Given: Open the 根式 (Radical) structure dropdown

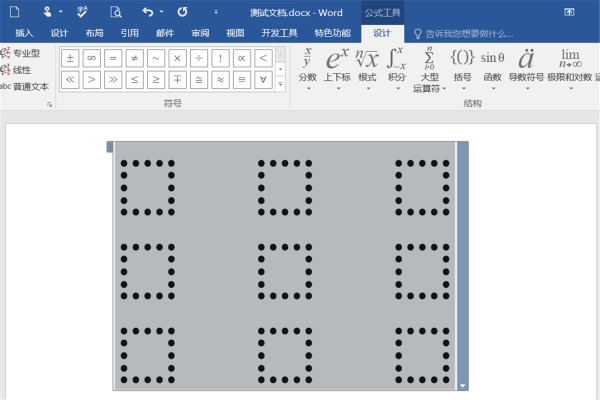Looking at the screenshot, I should point(367,68).
